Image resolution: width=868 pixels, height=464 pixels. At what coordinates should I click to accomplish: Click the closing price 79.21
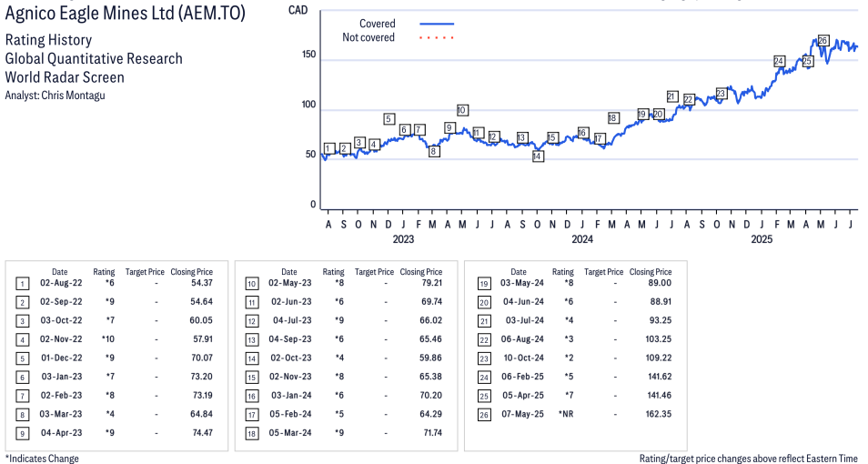tap(430, 283)
